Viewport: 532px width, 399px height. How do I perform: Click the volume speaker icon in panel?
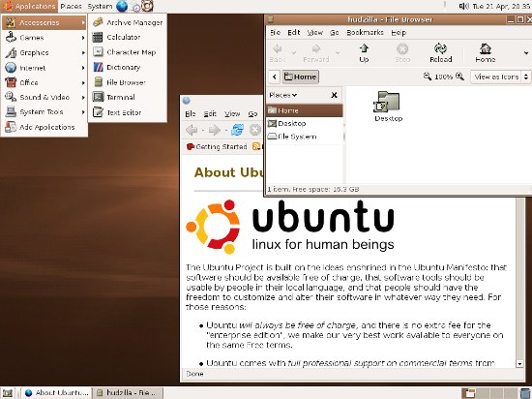click(x=463, y=6)
